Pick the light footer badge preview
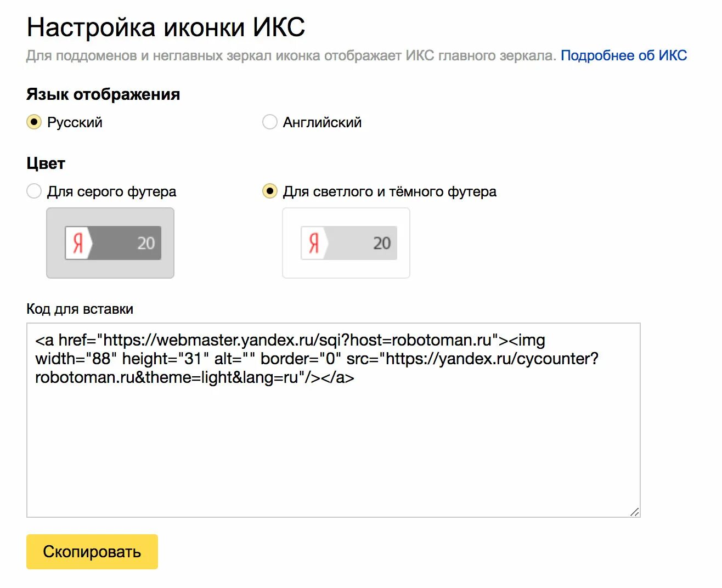 [x=346, y=243]
